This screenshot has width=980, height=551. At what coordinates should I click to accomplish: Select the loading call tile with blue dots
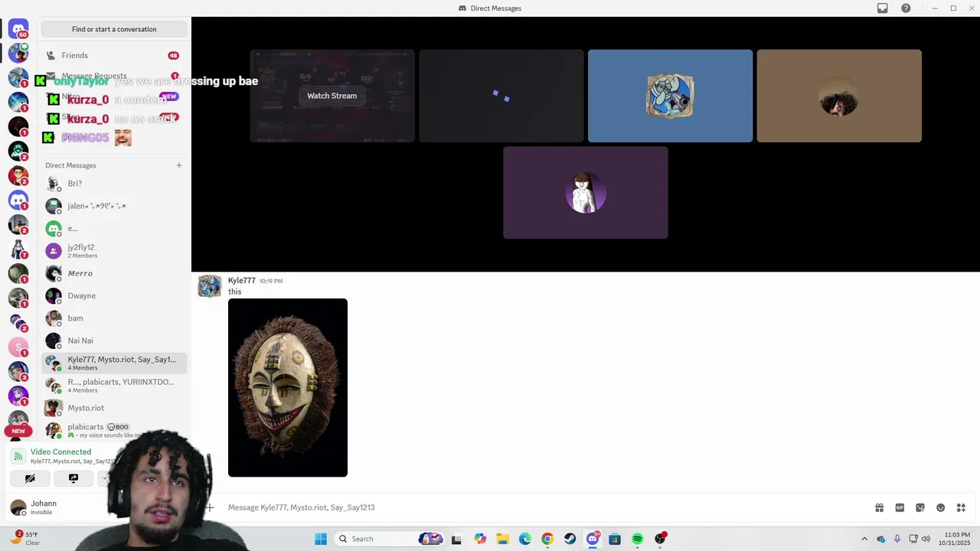(x=501, y=96)
